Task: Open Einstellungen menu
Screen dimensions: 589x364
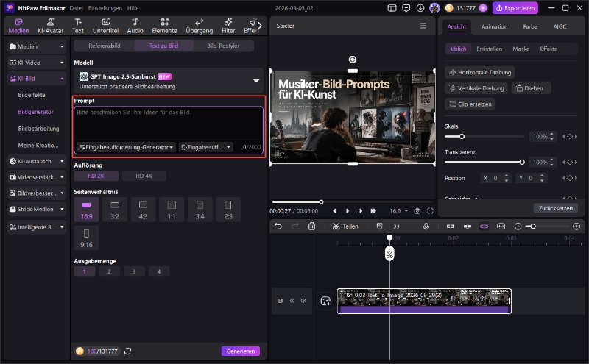Action: [105, 8]
